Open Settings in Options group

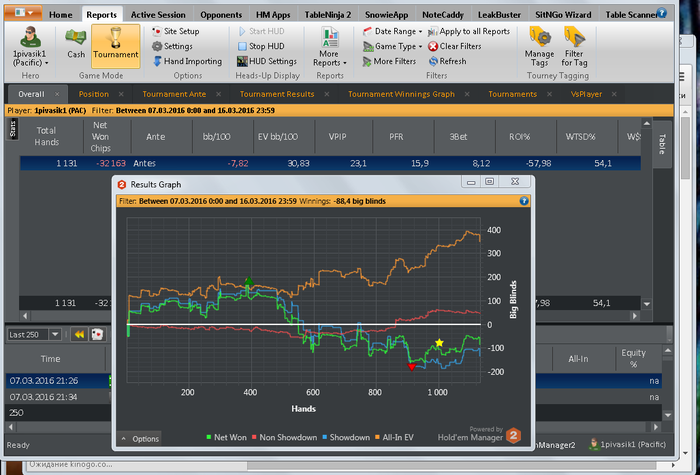(x=172, y=46)
